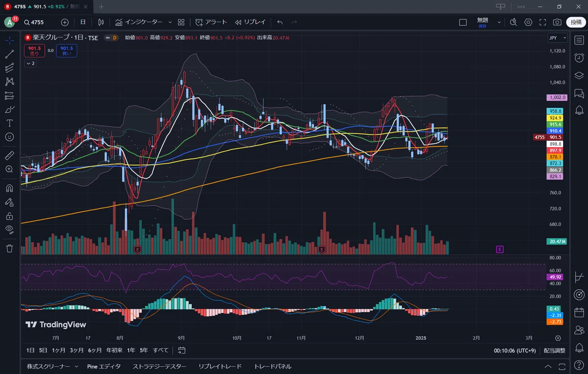Click trash icon to remove drawings
The width and height of the screenshot is (588, 374).
(9, 249)
